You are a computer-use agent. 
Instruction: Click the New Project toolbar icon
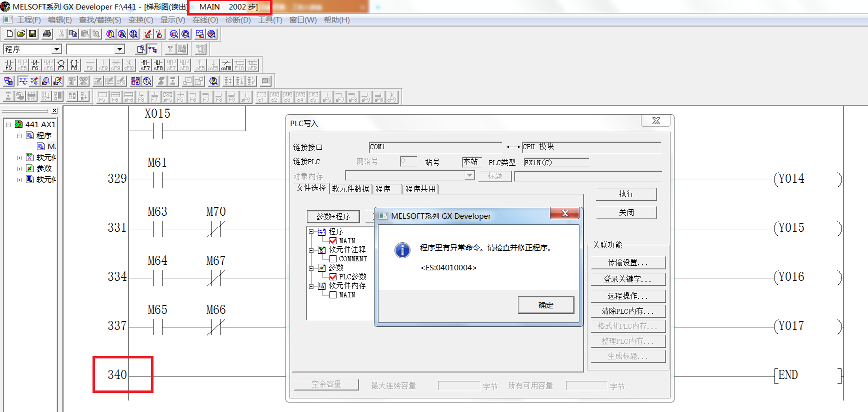click(x=9, y=34)
